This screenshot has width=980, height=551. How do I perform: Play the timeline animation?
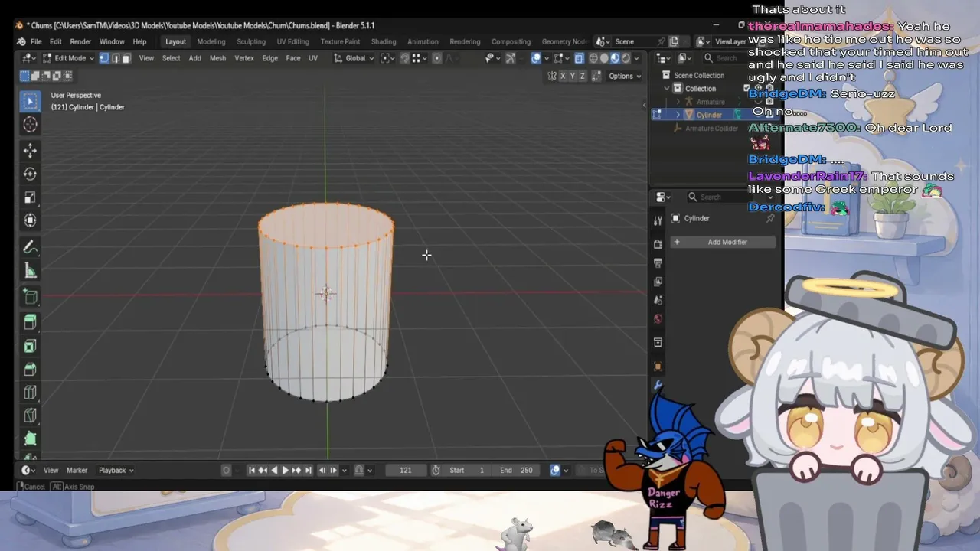[x=286, y=470]
